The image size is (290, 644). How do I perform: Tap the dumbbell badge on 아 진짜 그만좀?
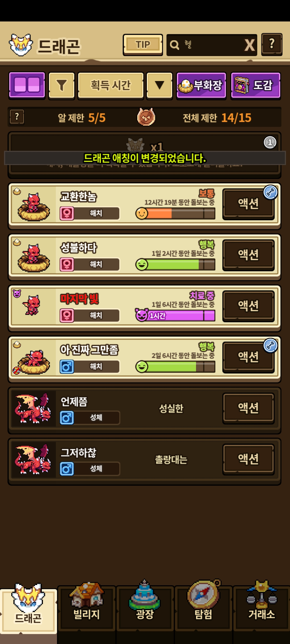point(270,345)
